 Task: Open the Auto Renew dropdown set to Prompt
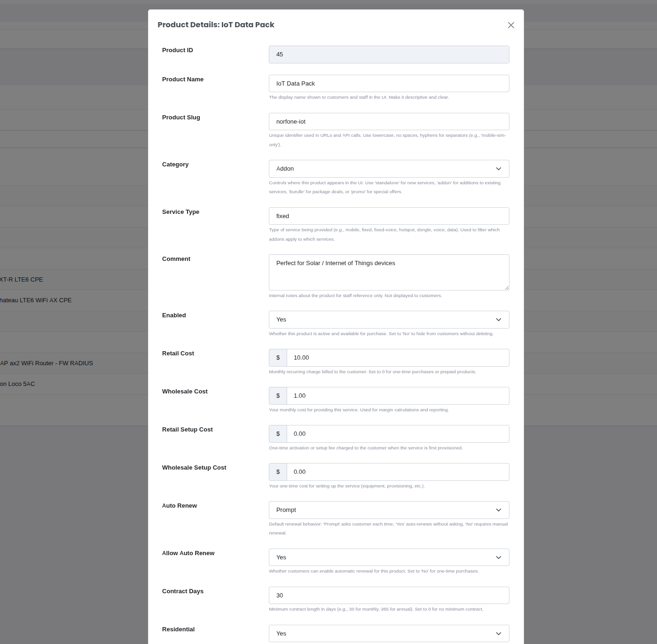coord(389,510)
